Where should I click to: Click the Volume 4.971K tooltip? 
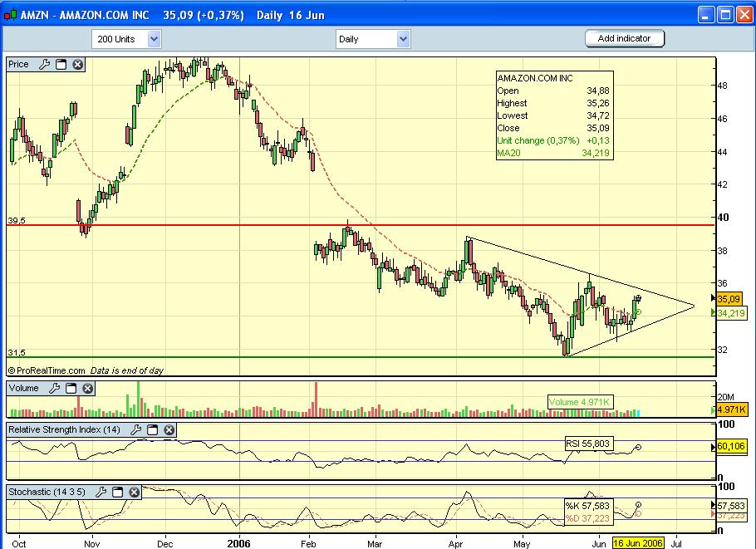pos(580,402)
